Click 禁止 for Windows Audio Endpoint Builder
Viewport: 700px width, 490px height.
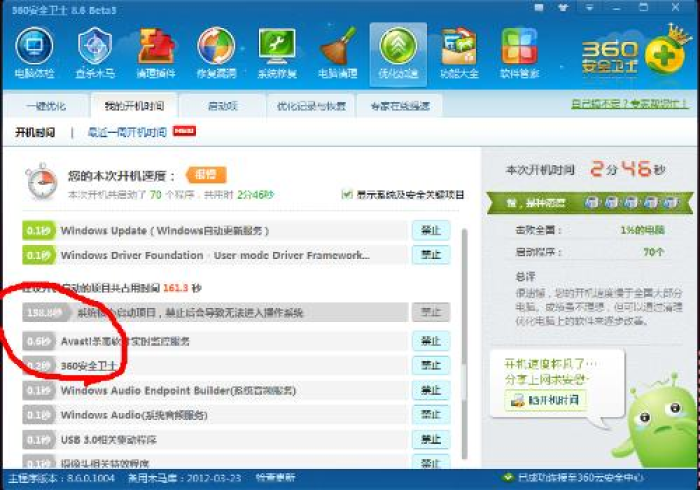[x=431, y=390]
